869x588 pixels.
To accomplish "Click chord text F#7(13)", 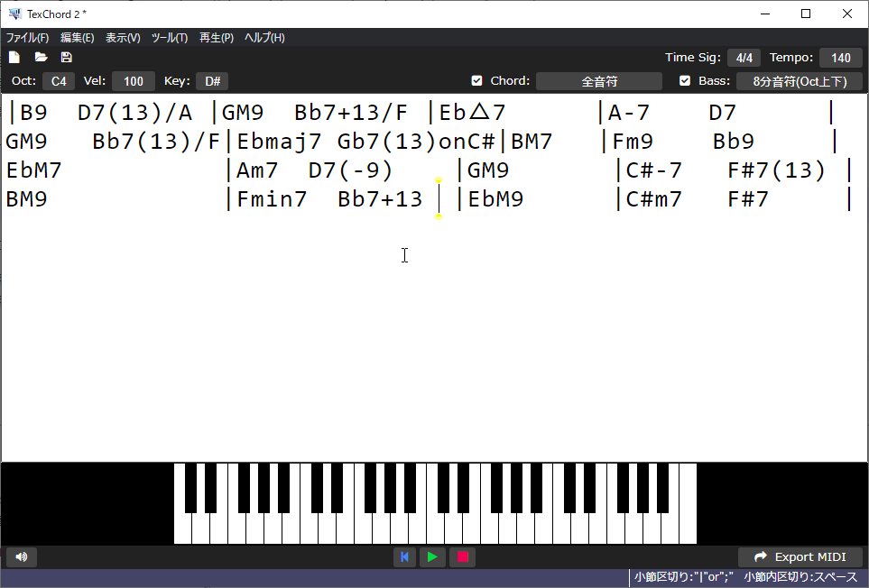I will [x=776, y=170].
